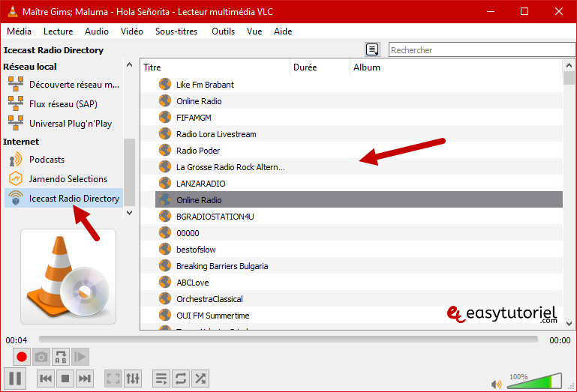
Task: Open the Vidéo menu
Action: click(x=132, y=31)
